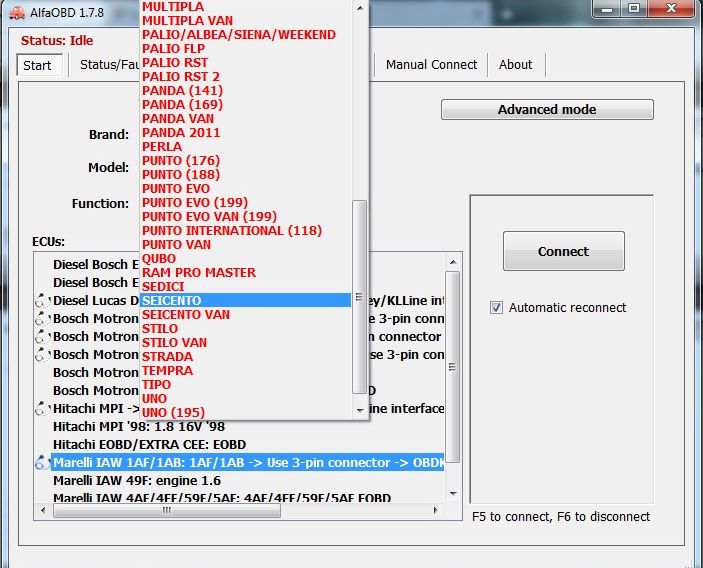This screenshot has width=703, height=568.
Task: Pick PANDA 2011 from the model dropdown
Action: (181, 132)
